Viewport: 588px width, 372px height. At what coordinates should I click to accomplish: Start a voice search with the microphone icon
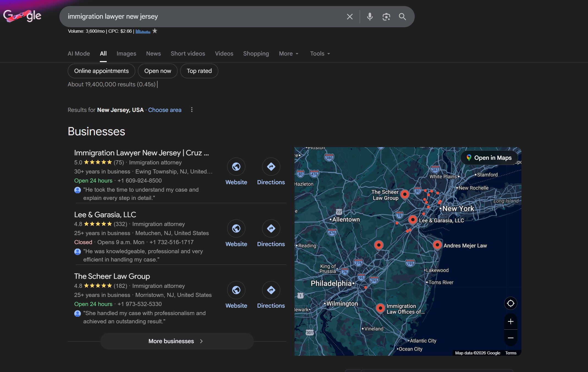coord(370,16)
